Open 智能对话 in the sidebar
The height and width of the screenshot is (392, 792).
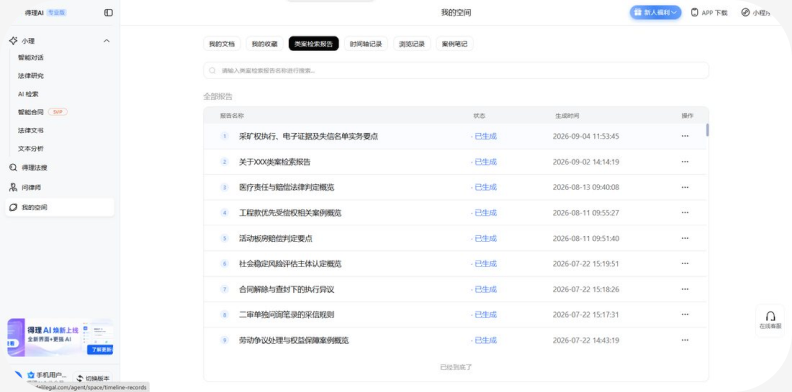31,58
